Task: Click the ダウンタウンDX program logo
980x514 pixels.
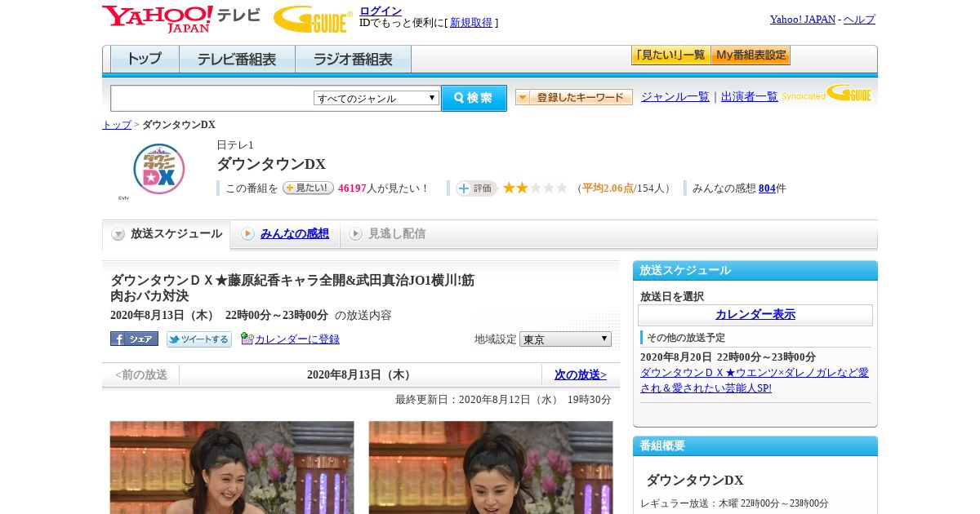Action: pos(159,169)
